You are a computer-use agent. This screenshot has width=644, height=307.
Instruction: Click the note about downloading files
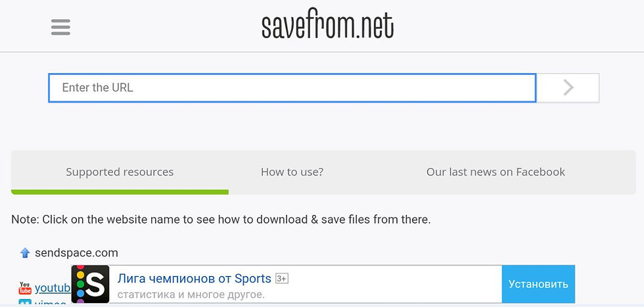(x=221, y=220)
